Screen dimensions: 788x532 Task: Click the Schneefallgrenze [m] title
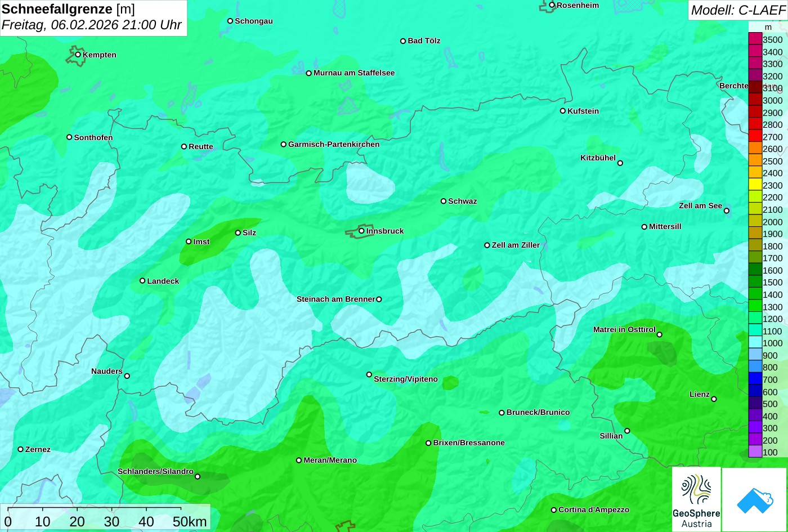point(68,9)
